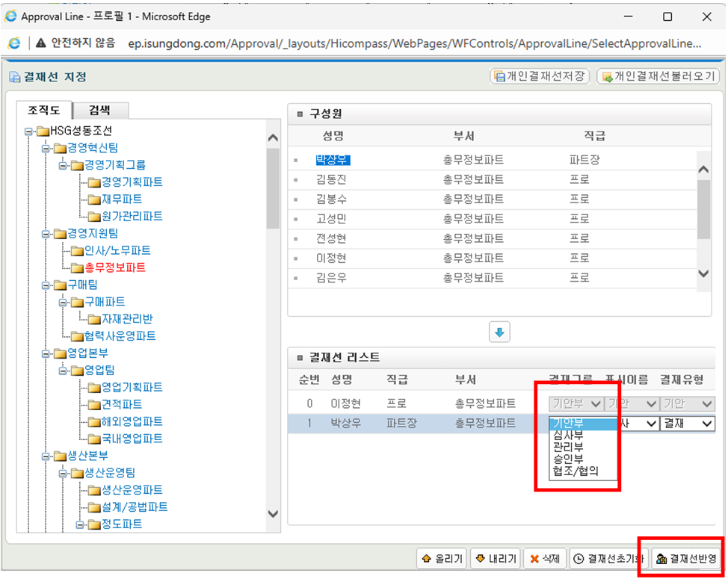Click the 개인결재선저장 save button
Screen dimensions: 728x579
coord(540,76)
